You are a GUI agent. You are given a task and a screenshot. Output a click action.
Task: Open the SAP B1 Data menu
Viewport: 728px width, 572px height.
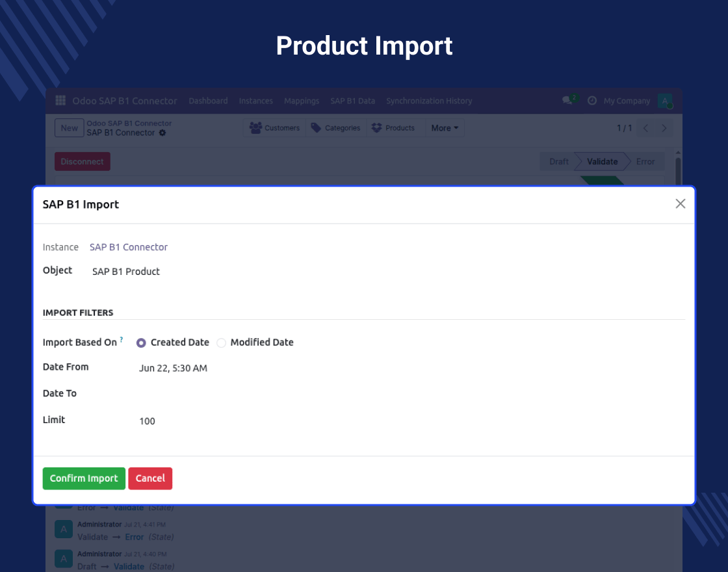click(353, 101)
